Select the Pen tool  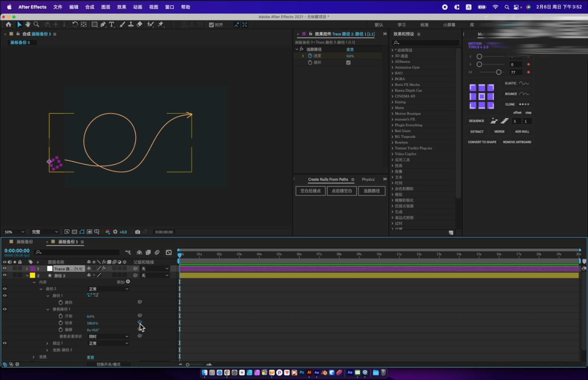click(x=103, y=25)
